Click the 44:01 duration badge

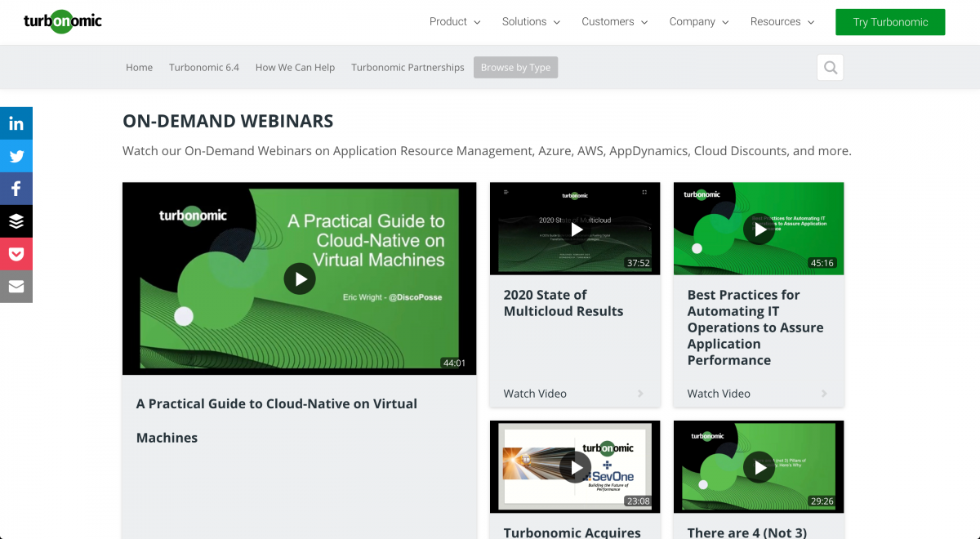[454, 363]
